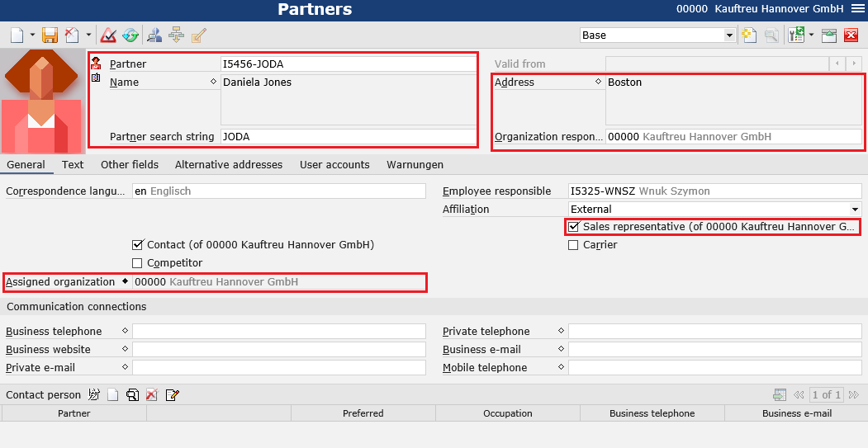Tick the Competitor checkbox
The width and height of the screenshot is (868, 448).
pyautogui.click(x=137, y=263)
